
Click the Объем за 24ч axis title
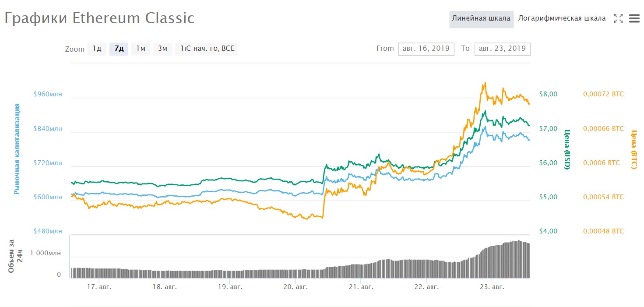(16, 256)
